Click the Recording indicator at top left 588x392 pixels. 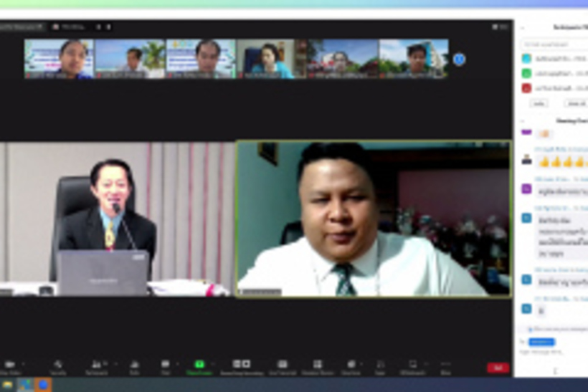[x=69, y=27]
